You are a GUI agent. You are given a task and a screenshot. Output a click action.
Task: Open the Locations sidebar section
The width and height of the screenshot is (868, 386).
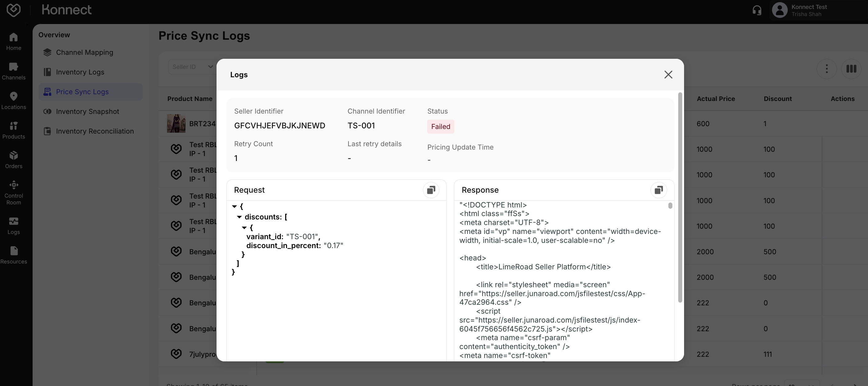coord(14,101)
